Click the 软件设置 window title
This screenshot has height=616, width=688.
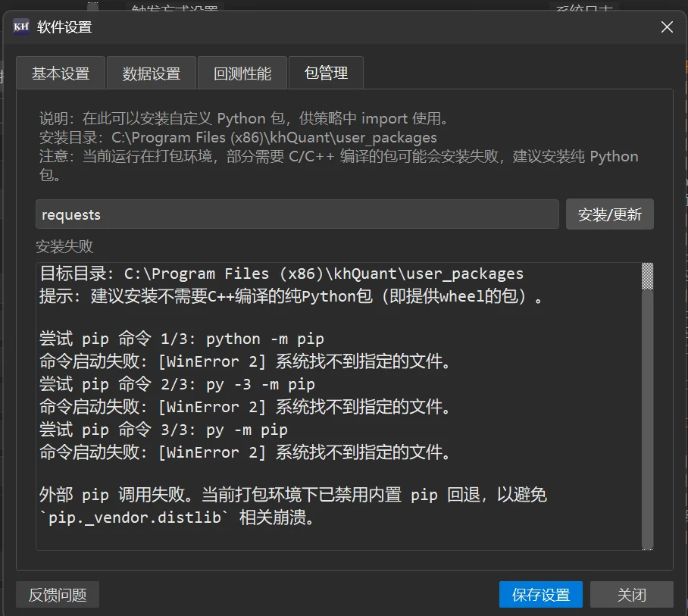tap(64, 27)
